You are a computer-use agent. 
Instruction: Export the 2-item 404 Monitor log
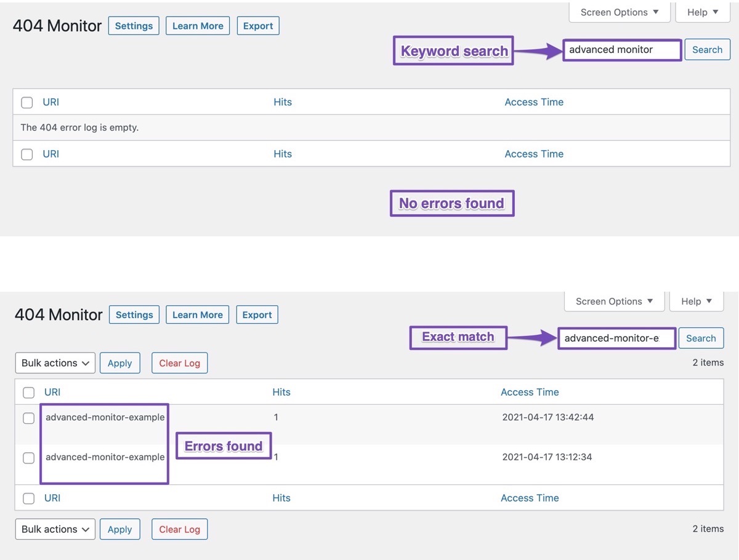pyautogui.click(x=257, y=314)
